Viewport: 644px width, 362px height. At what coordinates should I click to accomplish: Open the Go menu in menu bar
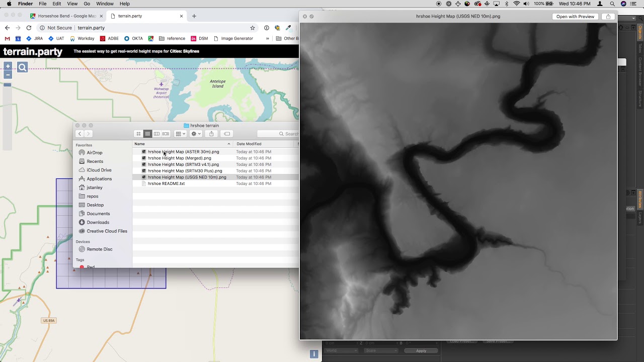(87, 4)
